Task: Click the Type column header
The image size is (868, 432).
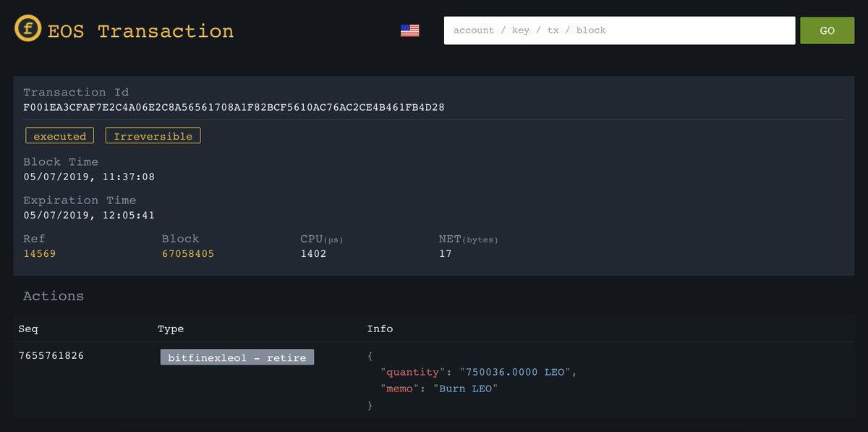Action: (171, 329)
